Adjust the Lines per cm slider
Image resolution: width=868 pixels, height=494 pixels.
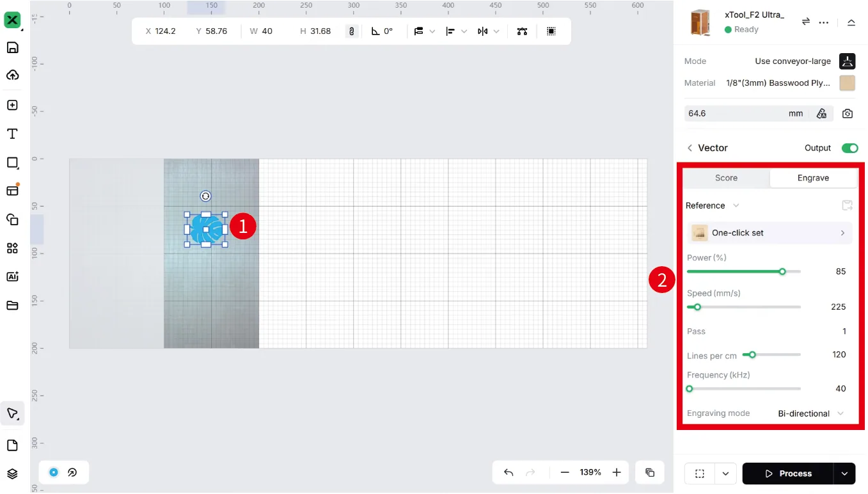click(x=772, y=355)
